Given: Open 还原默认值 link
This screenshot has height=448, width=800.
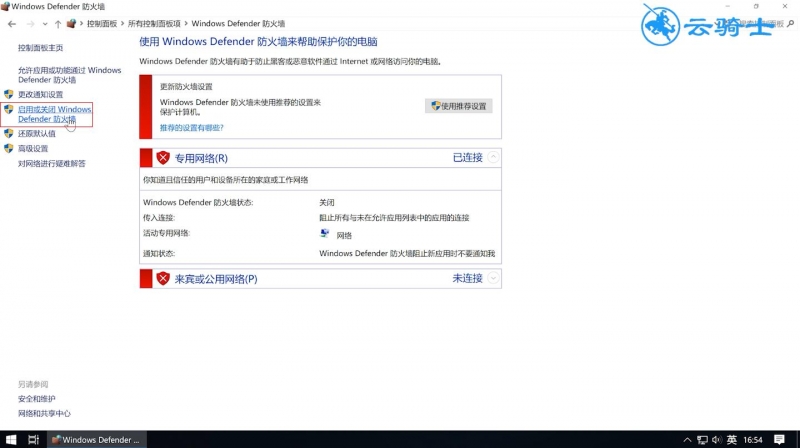Looking at the screenshot, I should (37, 134).
